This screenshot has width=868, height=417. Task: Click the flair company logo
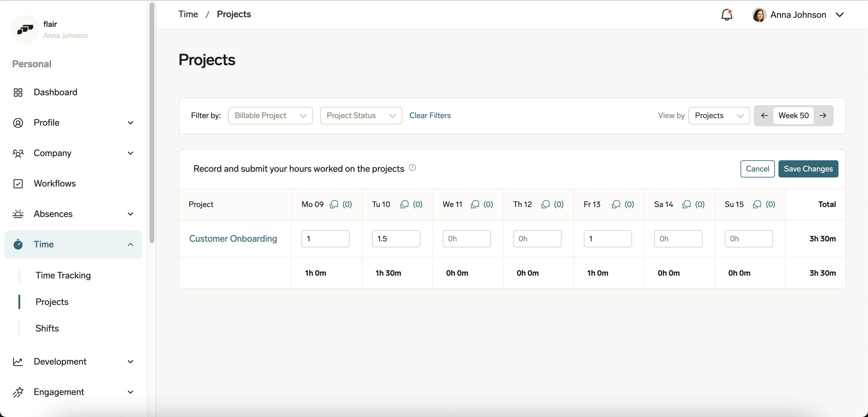click(25, 29)
